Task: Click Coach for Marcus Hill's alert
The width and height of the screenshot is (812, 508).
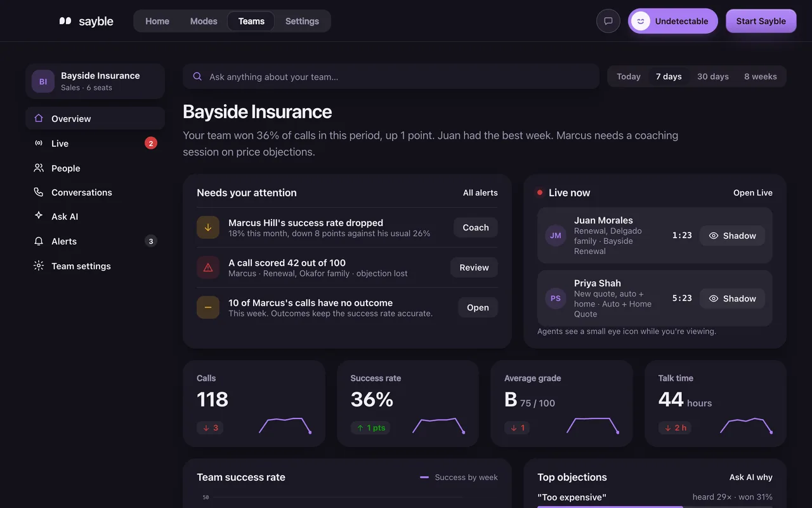Action: 476,227
